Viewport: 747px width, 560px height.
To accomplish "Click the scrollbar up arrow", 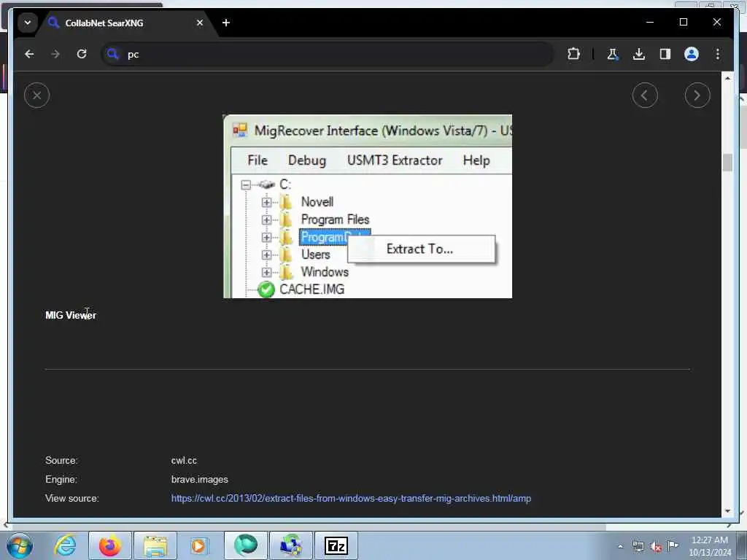I will [x=727, y=77].
